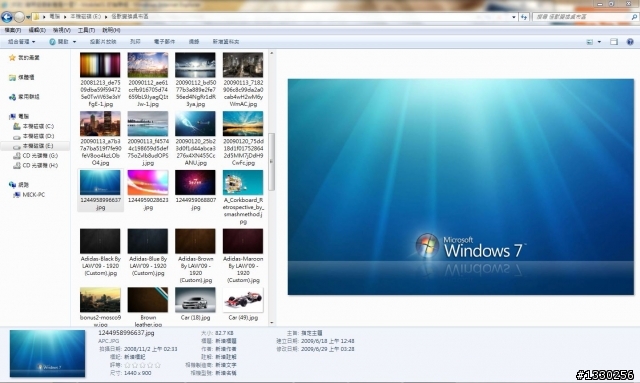
Task: Select bonus2-moscow thumbnail
Action: [x=100, y=300]
